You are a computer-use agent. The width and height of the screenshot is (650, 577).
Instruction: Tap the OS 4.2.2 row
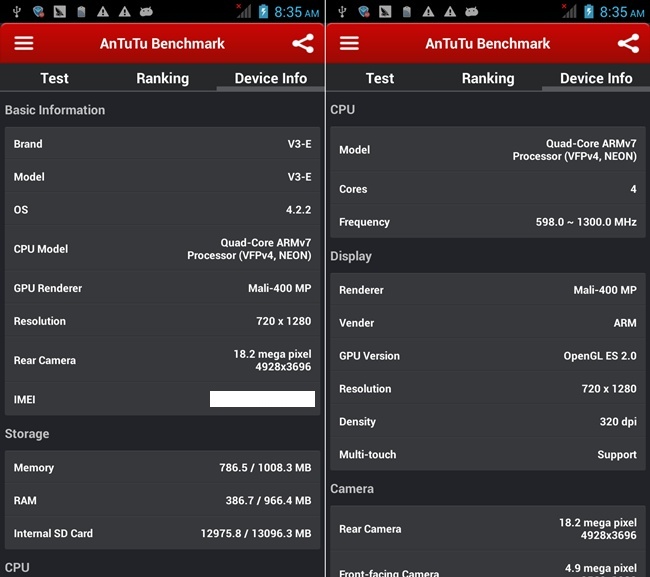click(x=162, y=209)
